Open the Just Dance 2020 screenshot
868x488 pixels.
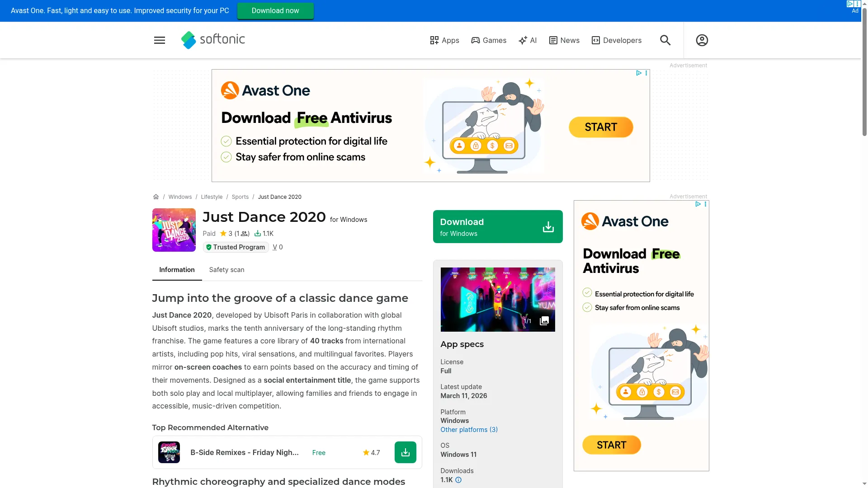(x=498, y=300)
